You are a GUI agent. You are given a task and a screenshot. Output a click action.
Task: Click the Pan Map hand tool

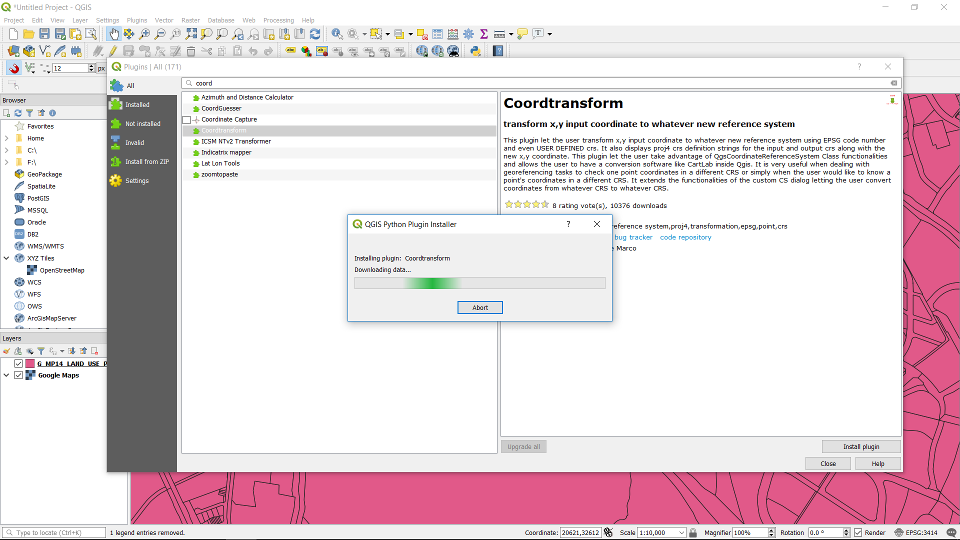[114, 34]
